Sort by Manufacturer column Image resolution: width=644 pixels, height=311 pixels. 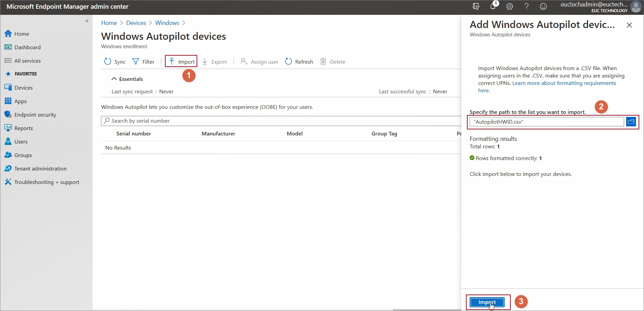point(218,134)
